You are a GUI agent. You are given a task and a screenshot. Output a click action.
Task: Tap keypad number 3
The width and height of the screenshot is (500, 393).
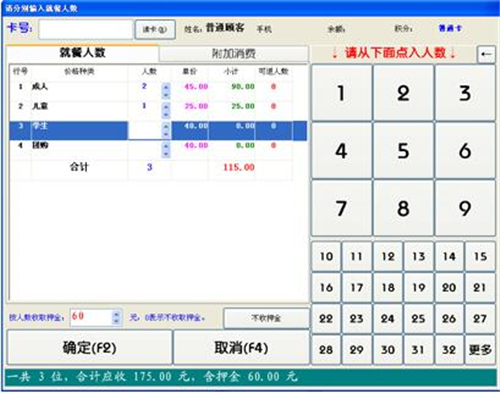(x=465, y=93)
